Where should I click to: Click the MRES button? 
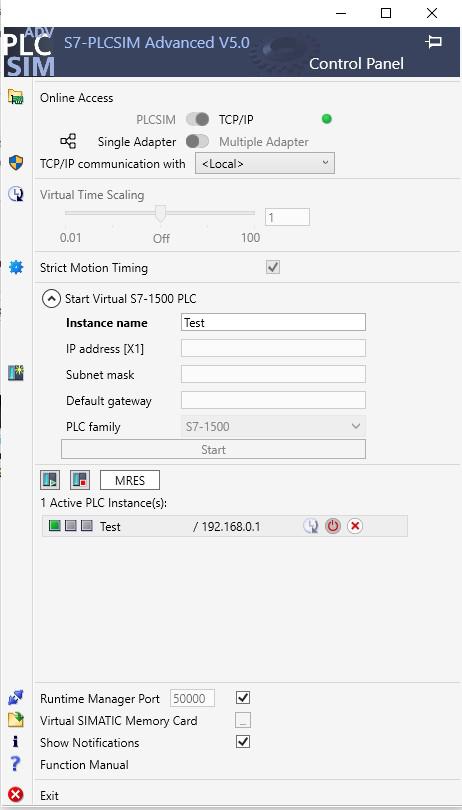point(130,480)
